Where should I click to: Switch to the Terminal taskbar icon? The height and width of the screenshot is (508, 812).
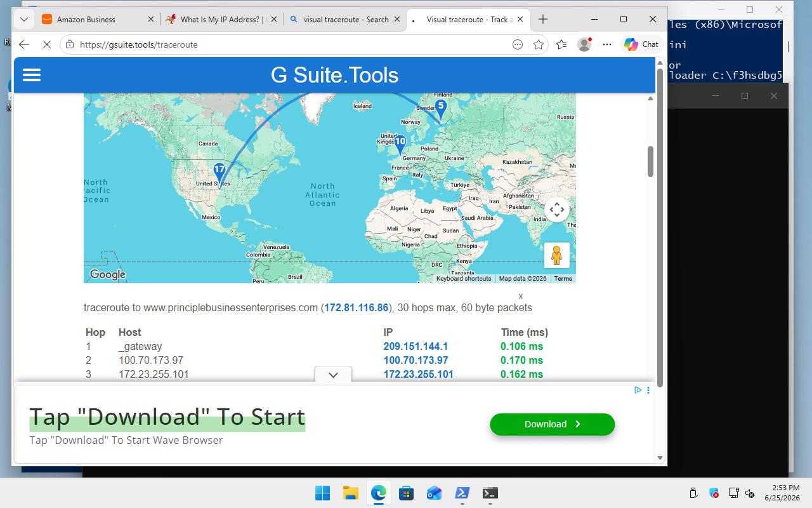[x=490, y=493]
